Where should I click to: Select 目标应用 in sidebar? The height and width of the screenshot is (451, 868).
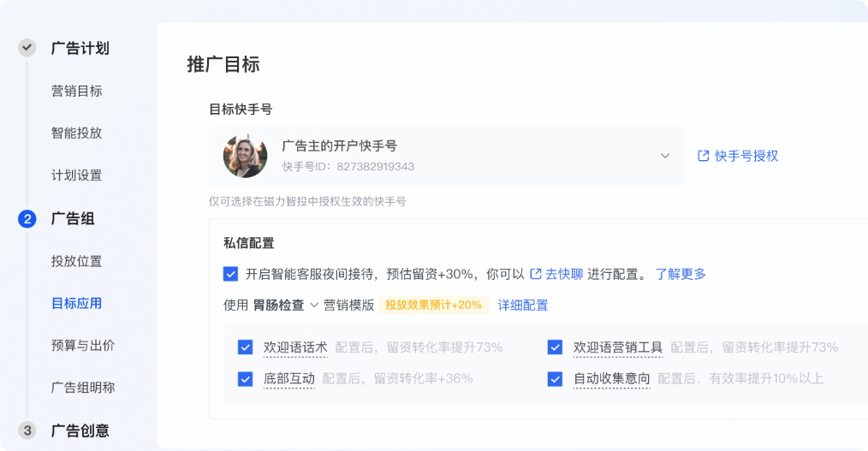(x=77, y=303)
